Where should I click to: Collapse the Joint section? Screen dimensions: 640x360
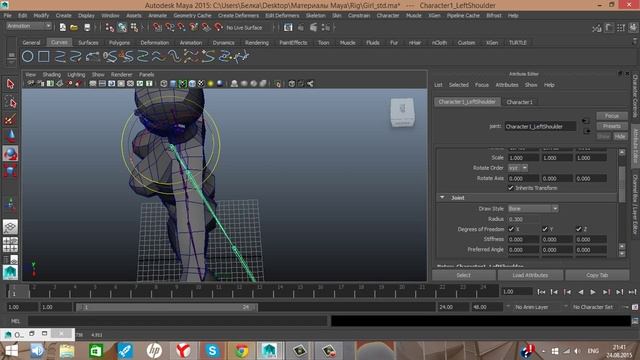pos(442,198)
